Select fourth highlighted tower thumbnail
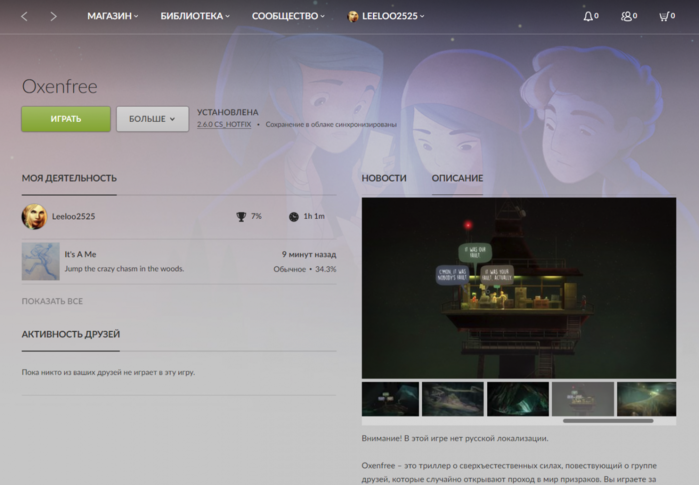The image size is (699, 485). (583, 399)
